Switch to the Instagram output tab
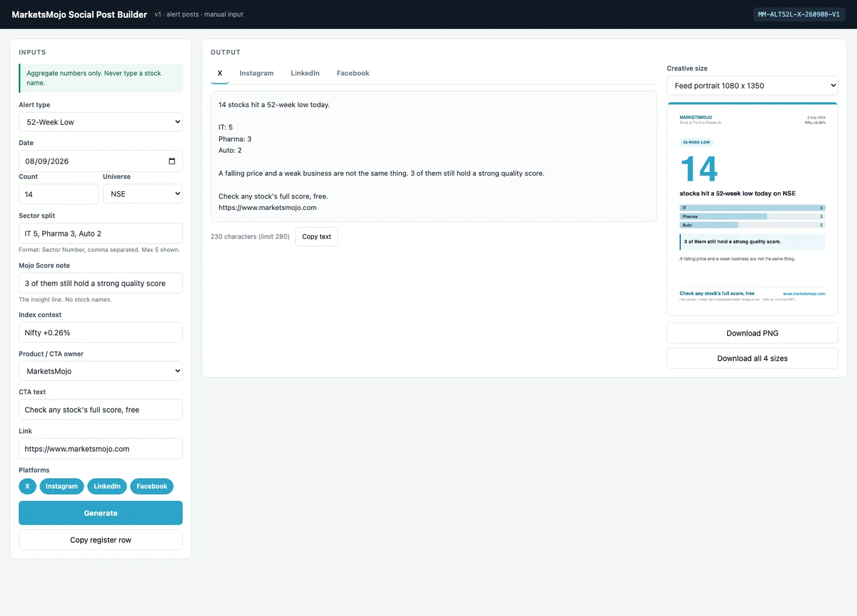 point(256,73)
